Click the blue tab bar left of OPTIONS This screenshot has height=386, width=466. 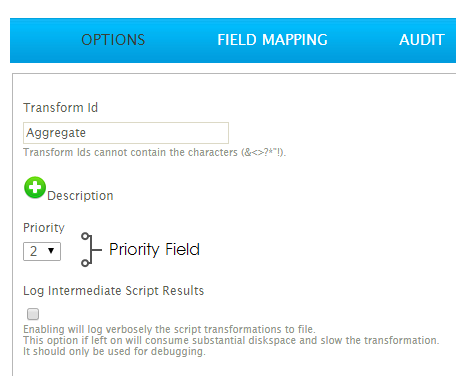coord(43,40)
